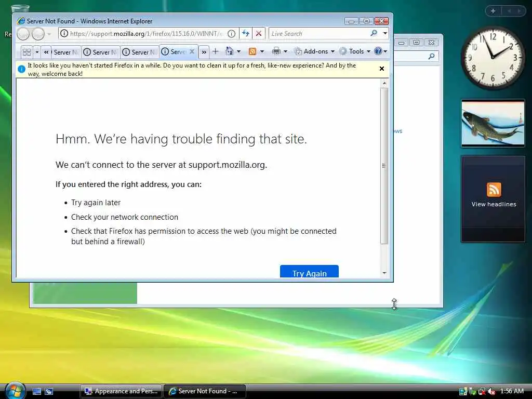Stop loading with the red X icon

[259, 34]
